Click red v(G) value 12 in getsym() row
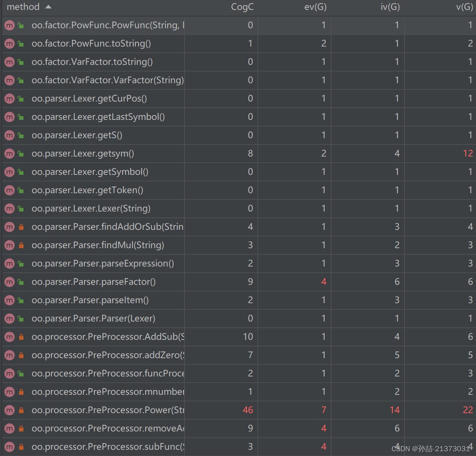 pyautogui.click(x=468, y=154)
